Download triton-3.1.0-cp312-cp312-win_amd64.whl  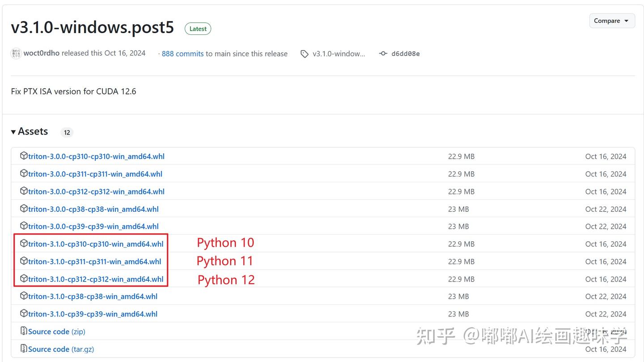click(96, 279)
